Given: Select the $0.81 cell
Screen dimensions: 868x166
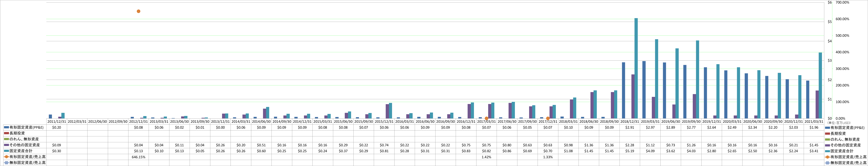Looking at the screenshot, I should pos(384,151).
